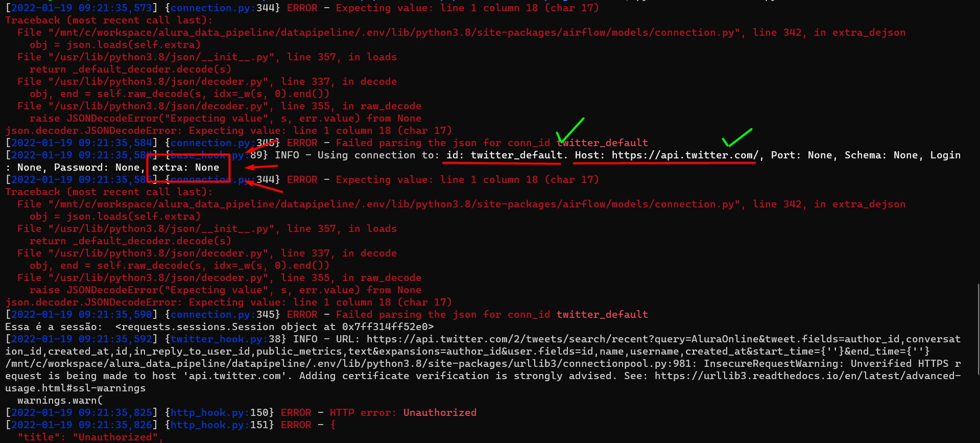Click the "extra: None" entry
This screenshot has height=443, width=980.
pyautogui.click(x=186, y=167)
